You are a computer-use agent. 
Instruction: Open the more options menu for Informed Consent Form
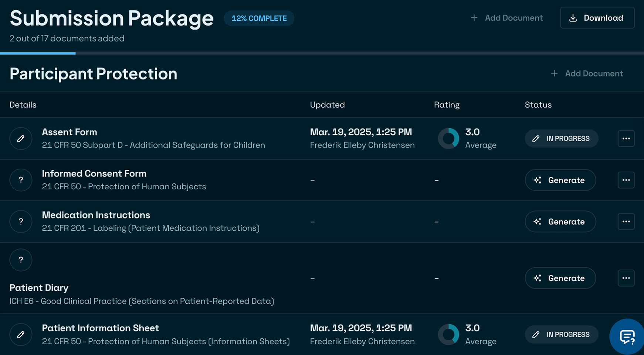tap(626, 180)
